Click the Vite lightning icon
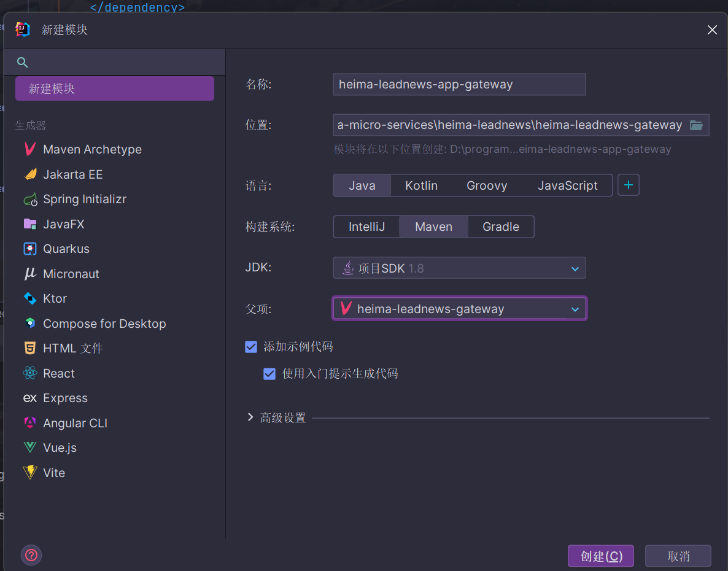This screenshot has height=571, width=728. point(29,473)
